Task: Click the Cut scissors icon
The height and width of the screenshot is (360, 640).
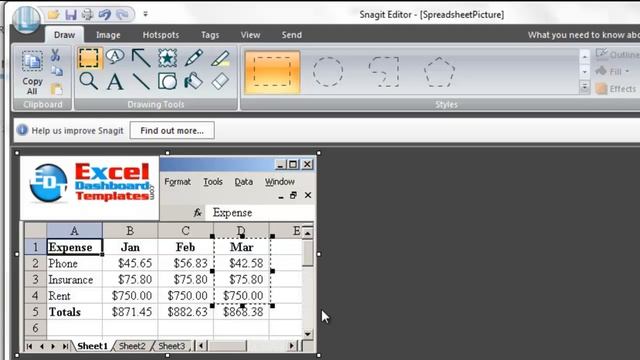Action: 56,55
